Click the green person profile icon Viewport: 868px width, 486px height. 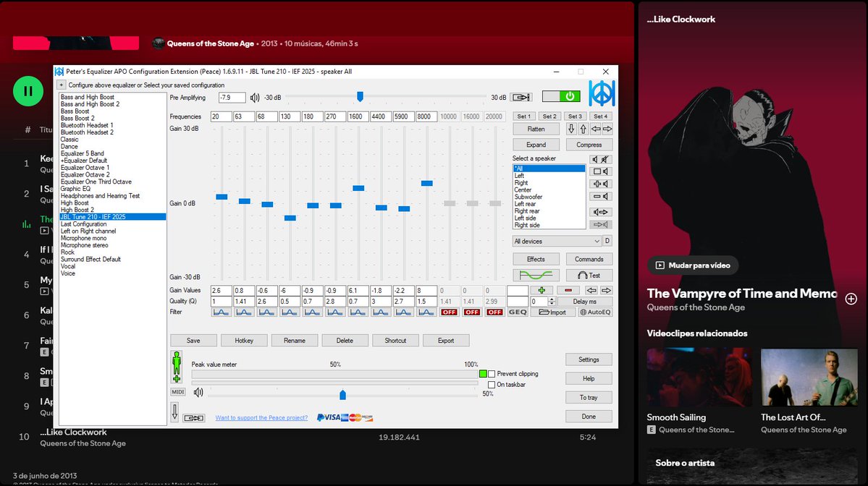pos(177,367)
